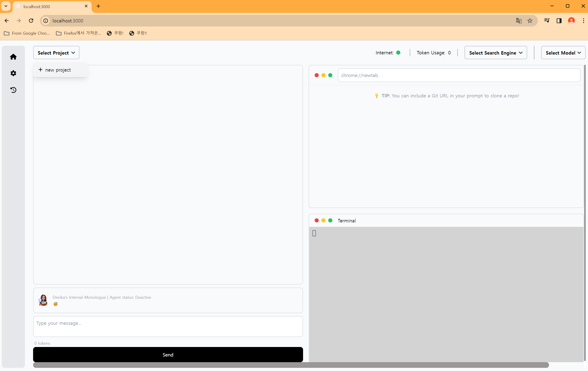Open Chrome side panel icon
588x371 pixels.
pos(559,21)
